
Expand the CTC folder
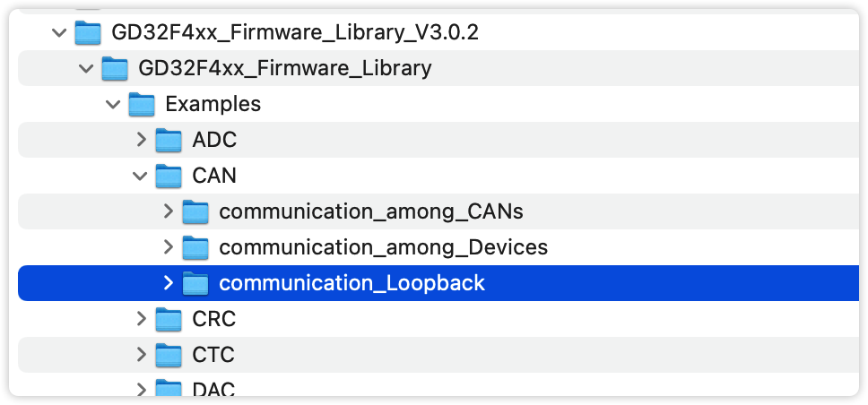141,355
